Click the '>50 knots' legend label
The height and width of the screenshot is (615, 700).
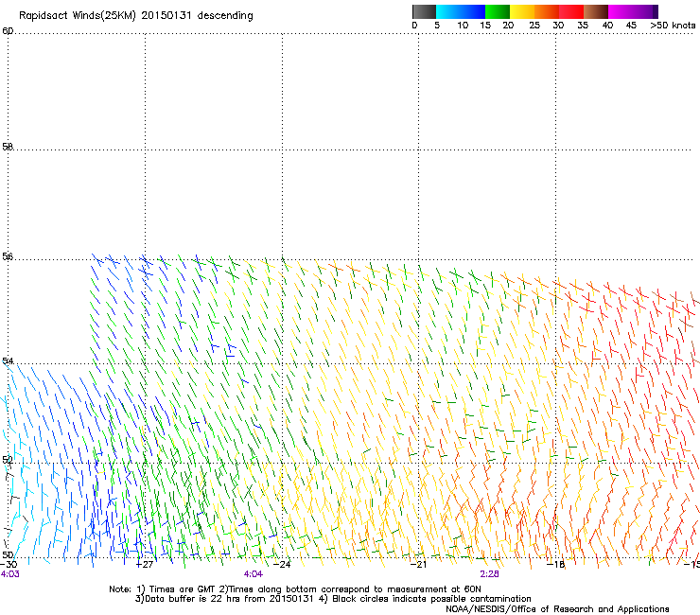pyautogui.click(x=673, y=26)
